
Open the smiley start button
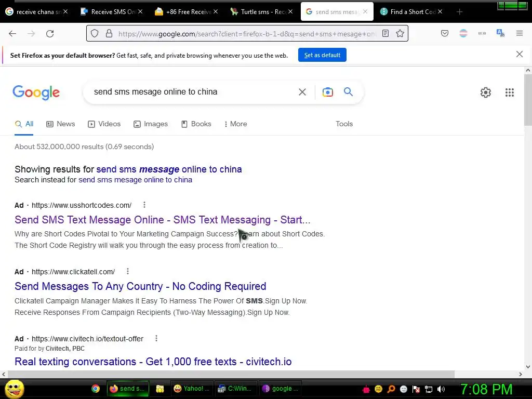pos(15,389)
